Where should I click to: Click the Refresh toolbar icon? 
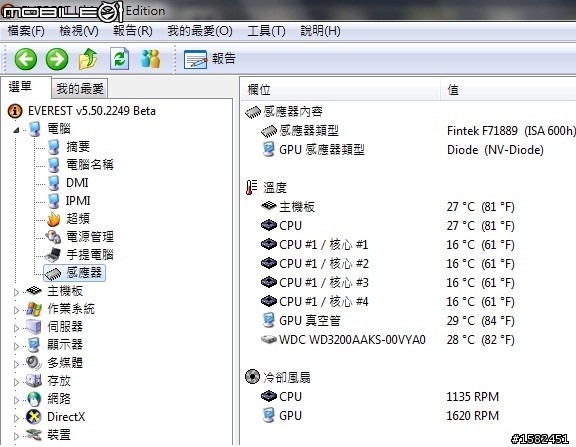(119, 59)
